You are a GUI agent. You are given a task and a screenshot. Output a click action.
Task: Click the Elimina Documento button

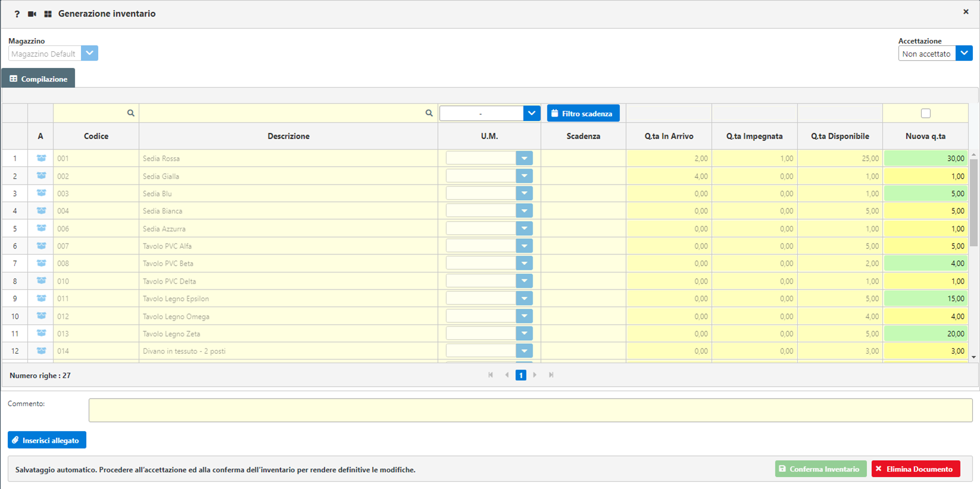pyautogui.click(x=916, y=469)
